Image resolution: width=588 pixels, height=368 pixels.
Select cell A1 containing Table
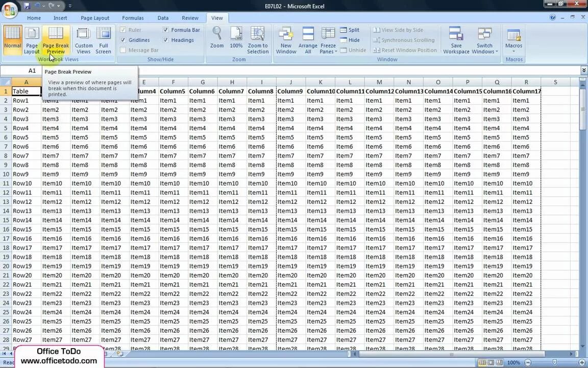[x=26, y=91]
